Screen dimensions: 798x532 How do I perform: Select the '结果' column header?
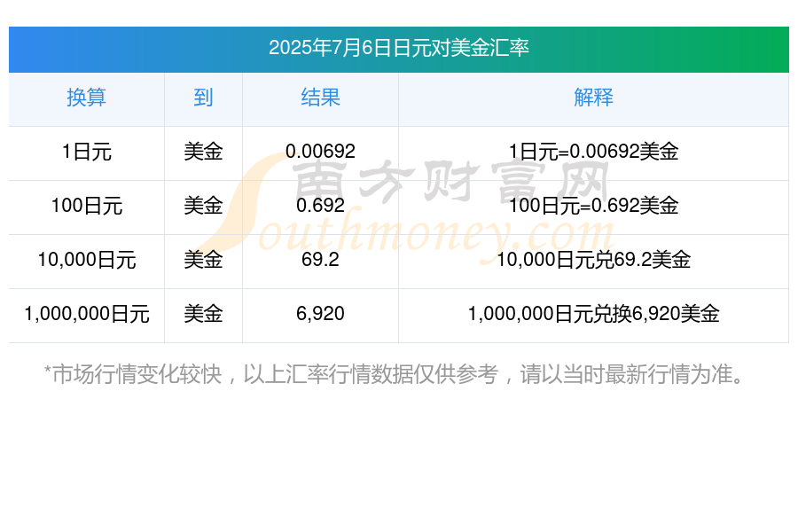tap(320, 98)
